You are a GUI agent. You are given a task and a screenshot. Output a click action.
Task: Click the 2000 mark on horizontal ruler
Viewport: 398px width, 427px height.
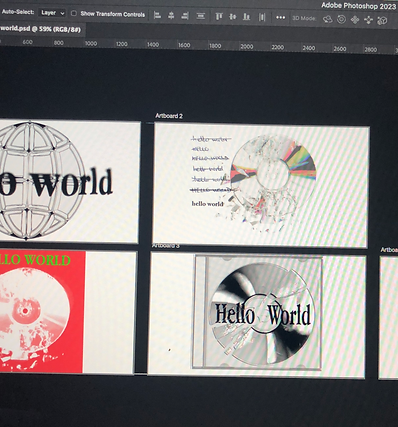coord(247,47)
